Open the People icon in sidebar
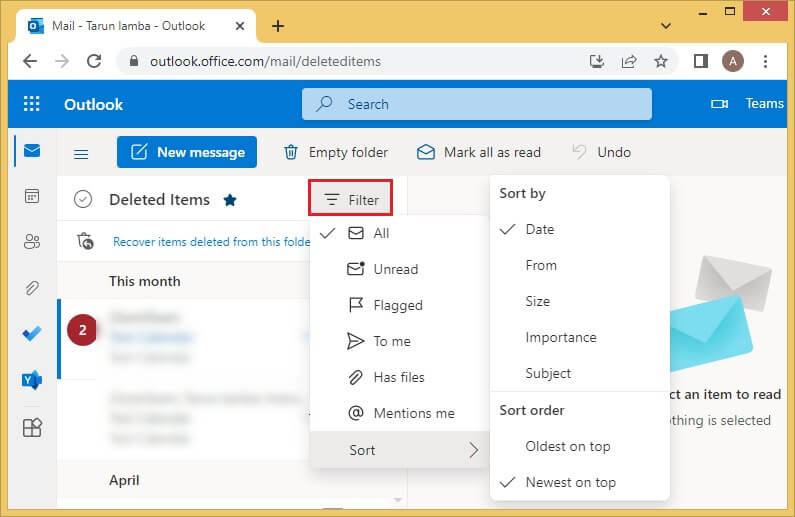795x517 pixels. [x=32, y=241]
